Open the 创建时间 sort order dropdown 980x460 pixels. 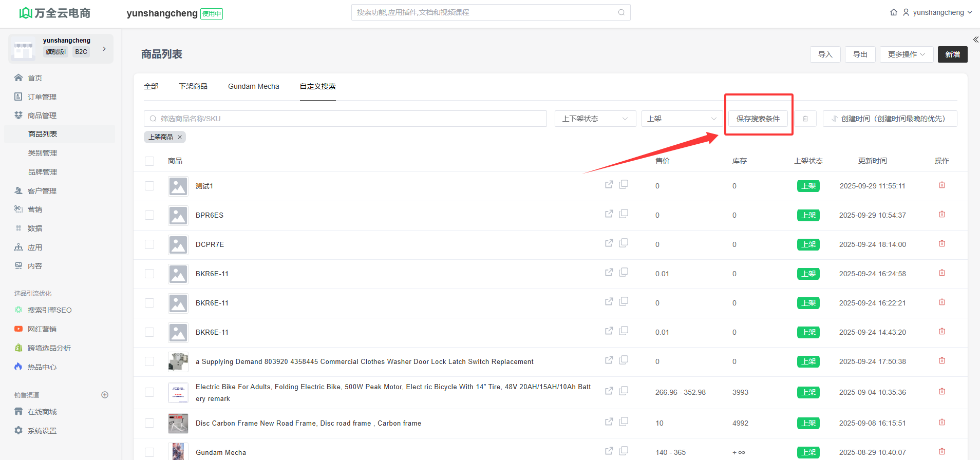890,119
